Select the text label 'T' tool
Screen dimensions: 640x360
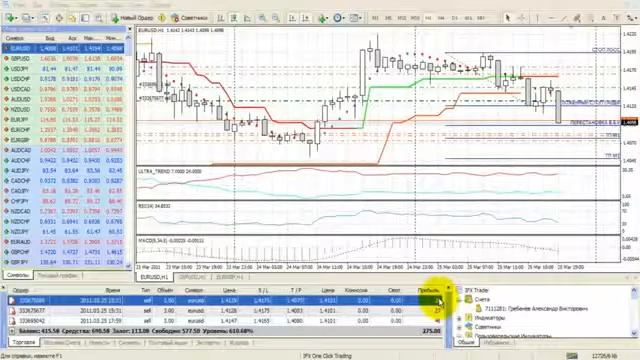(617, 18)
